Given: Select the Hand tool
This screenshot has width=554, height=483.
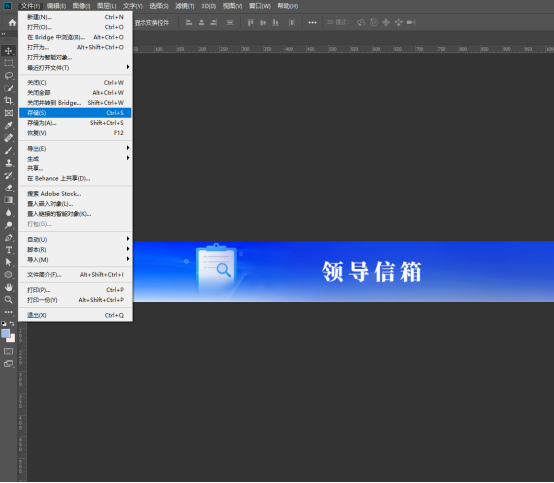Looking at the screenshot, I should tap(8, 287).
